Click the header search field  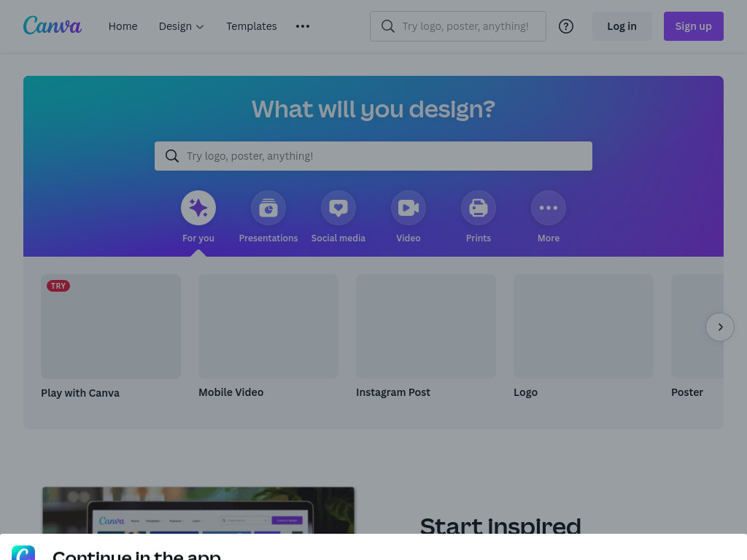pyautogui.click(x=458, y=26)
